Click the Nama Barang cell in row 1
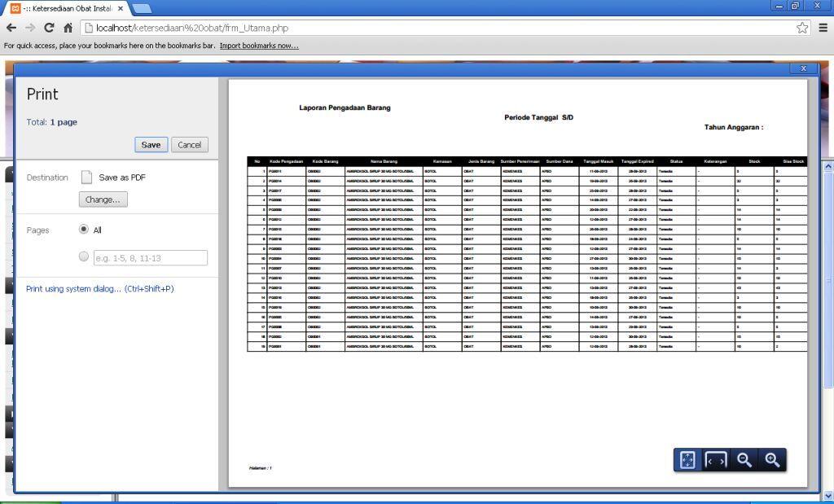834x504 pixels. 384,171
